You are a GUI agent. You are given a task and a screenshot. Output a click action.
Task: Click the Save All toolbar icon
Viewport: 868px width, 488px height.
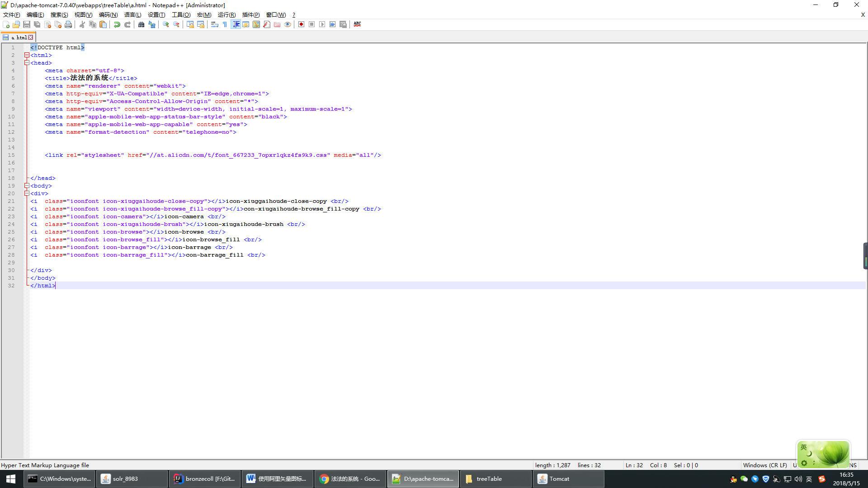click(x=37, y=24)
